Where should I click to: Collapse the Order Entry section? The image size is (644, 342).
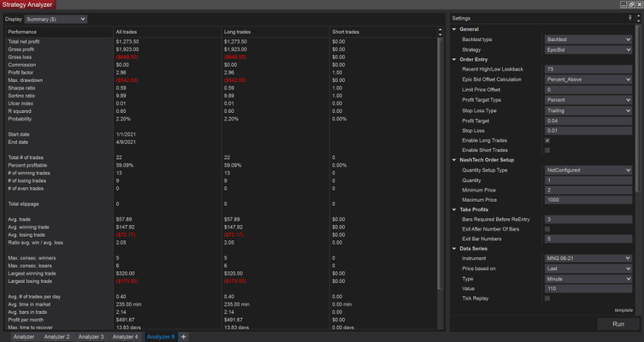454,59
